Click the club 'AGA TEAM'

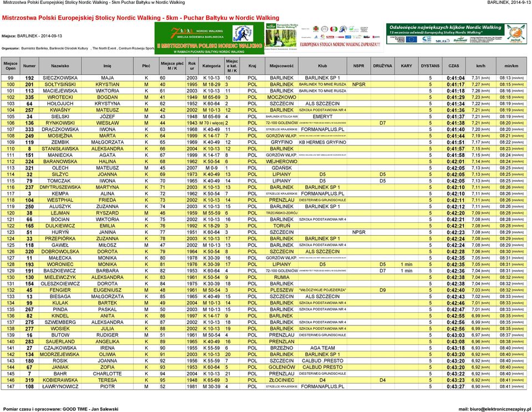pyautogui.click(x=323, y=348)
